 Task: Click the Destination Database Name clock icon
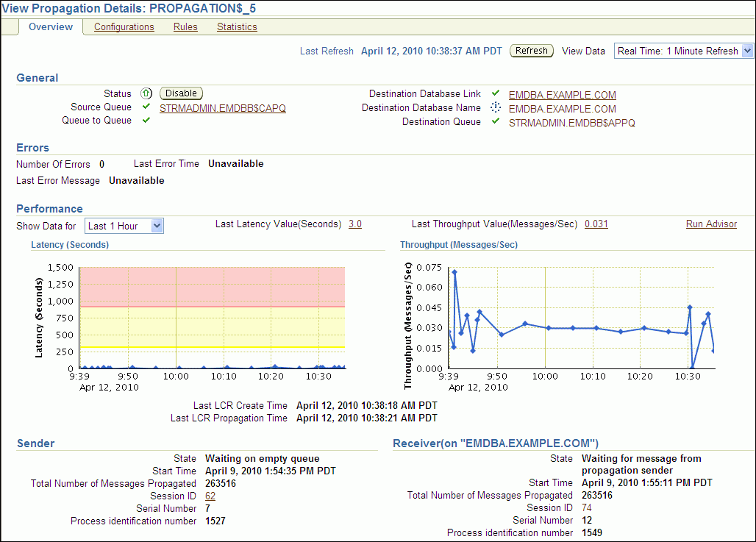click(496, 107)
